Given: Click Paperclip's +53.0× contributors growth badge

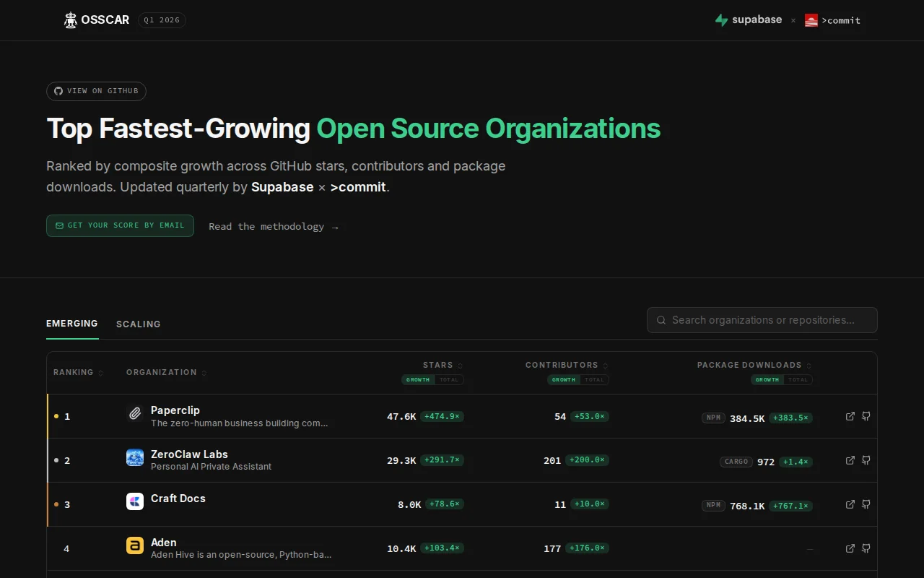Looking at the screenshot, I should 590,416.
